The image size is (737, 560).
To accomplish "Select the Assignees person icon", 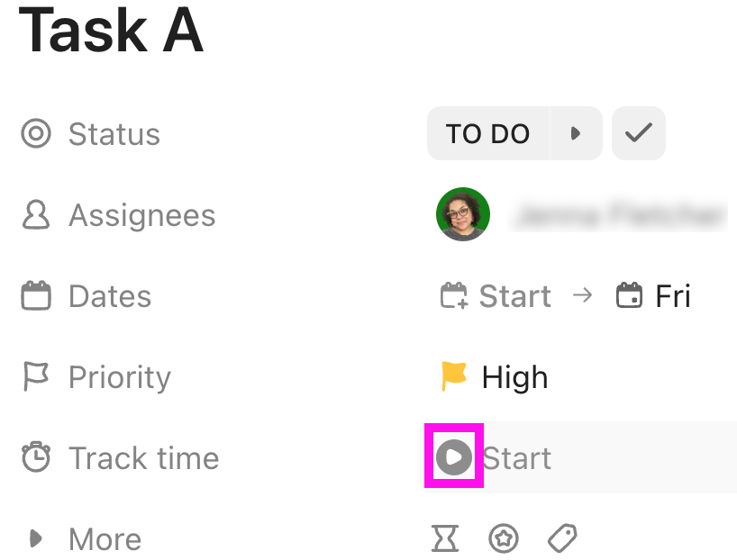I will click(35, 214).
